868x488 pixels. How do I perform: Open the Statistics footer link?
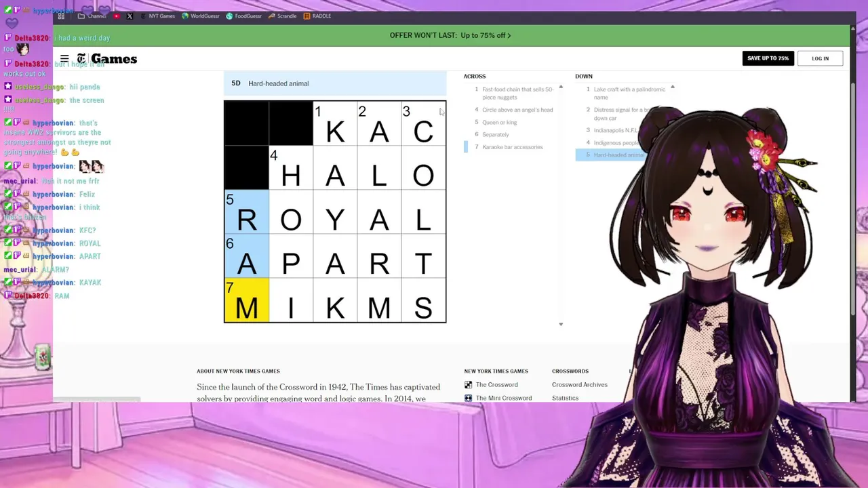tap(565, 398)
